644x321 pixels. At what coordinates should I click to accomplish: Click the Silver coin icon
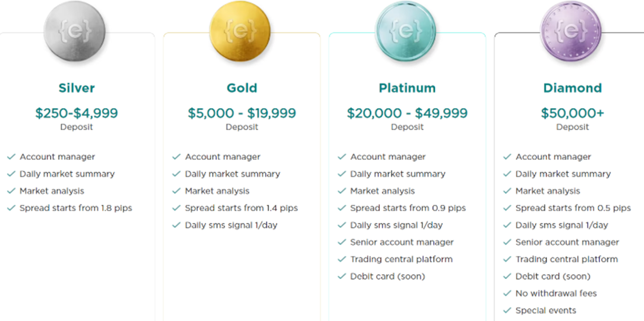pyautogui.click(x=75, y=32)
